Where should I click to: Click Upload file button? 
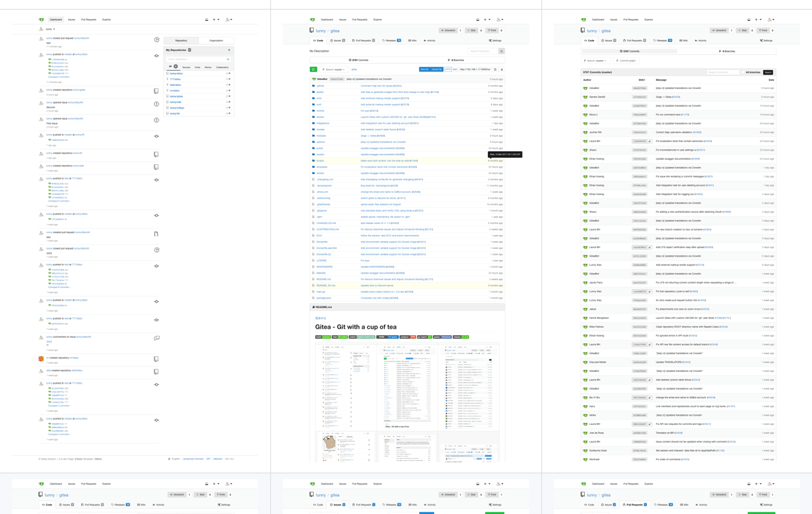437,69
